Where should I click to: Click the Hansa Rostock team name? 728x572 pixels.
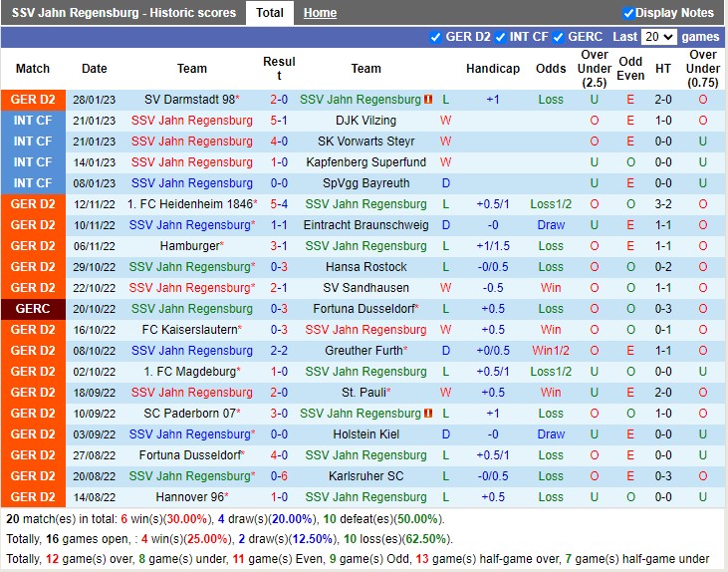coord(365,267)
